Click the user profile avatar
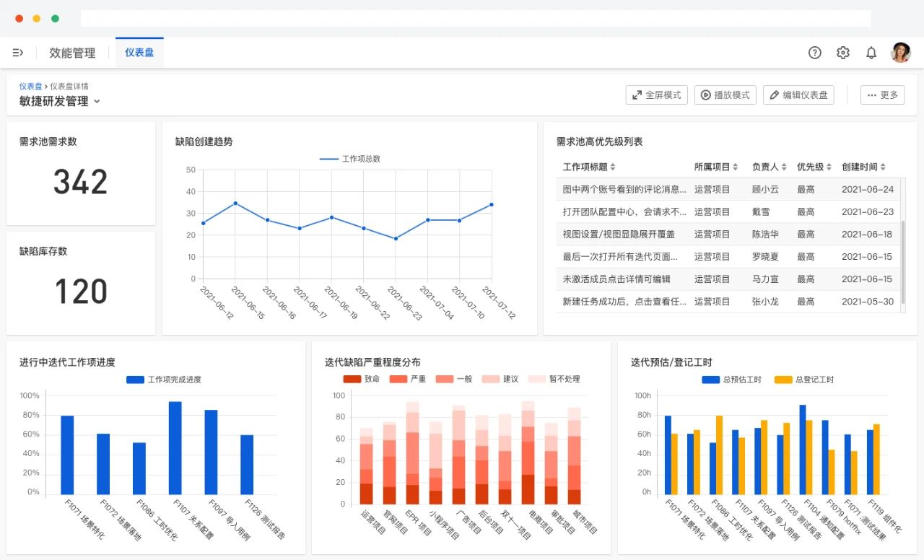The width and height of the screenshot is (924, 560). tap(900, 53)
